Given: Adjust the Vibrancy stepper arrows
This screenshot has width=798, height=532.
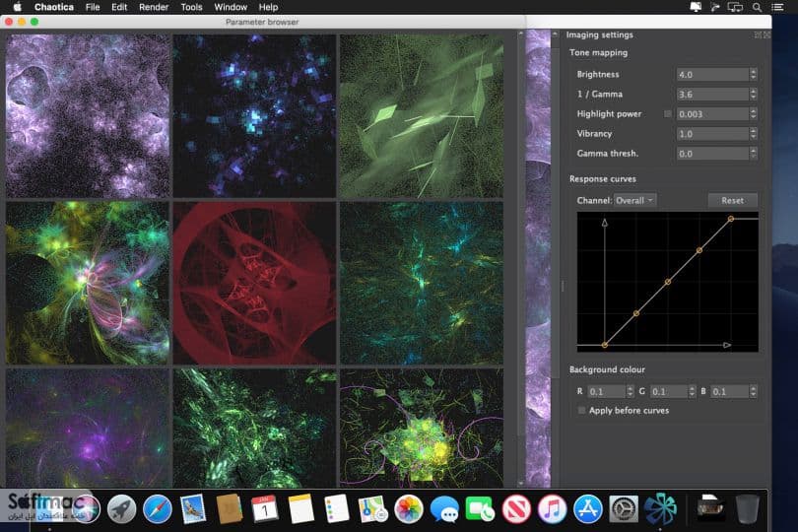Looking at the screenshot, I should (x=754, y=134).
